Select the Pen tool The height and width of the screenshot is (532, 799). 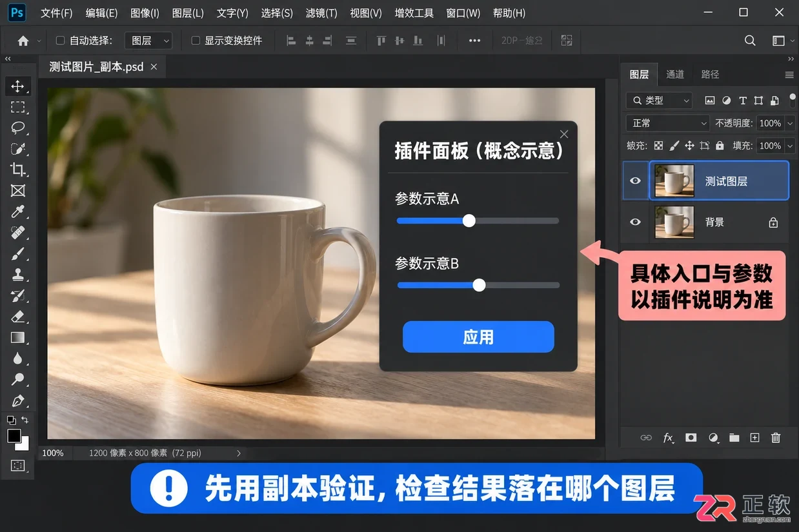[17, 400]
